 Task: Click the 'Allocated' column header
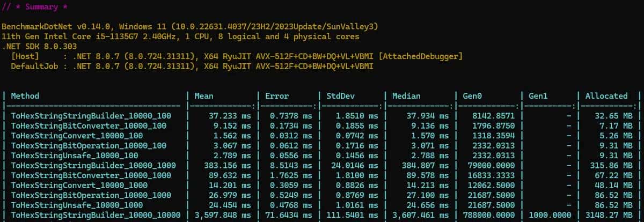pos(606,96)
